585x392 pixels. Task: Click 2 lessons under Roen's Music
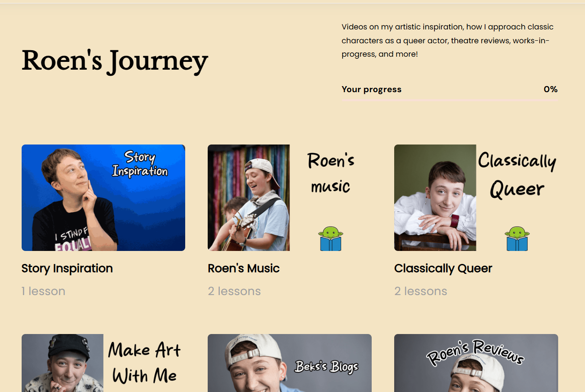coord(234,291)
